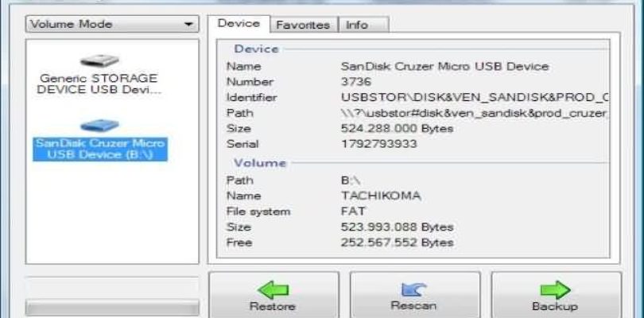Click the USBSTOR\DISK&VEN_SANDISK identifier value

tap(475, 97)
